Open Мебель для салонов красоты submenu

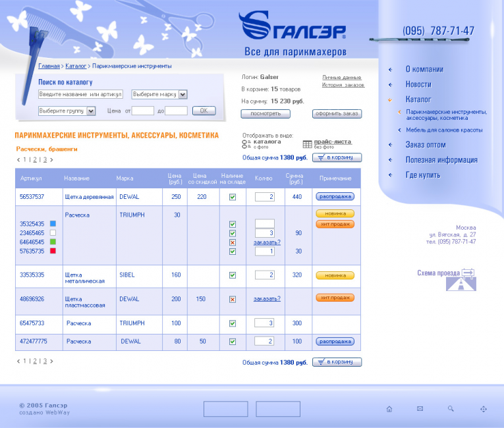(x=444, y=130)
